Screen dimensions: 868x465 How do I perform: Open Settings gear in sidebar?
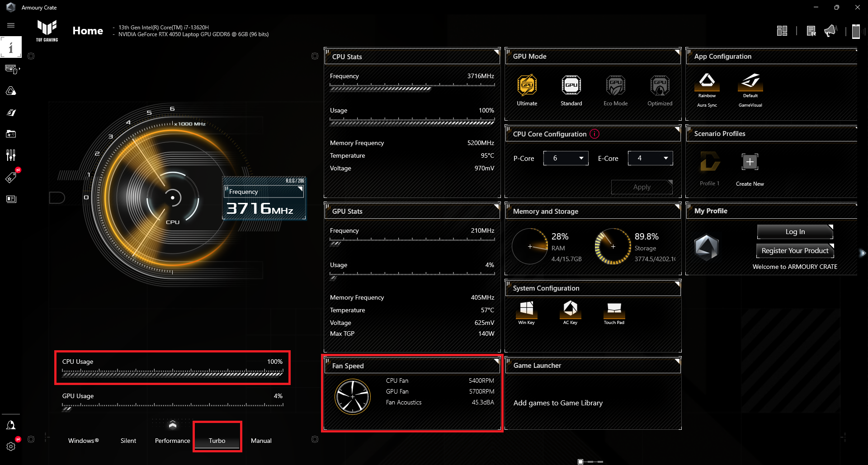11,446
